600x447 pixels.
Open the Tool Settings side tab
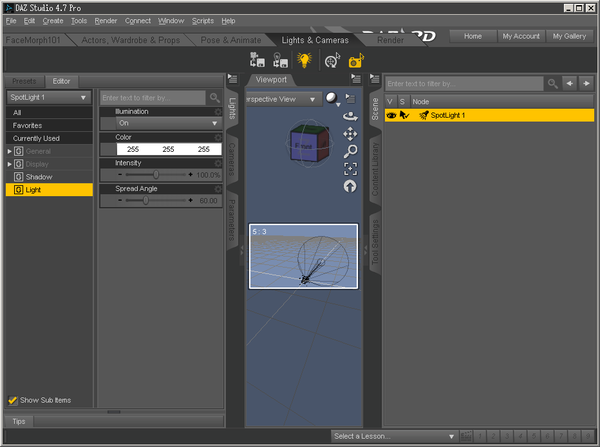pos(375,242)
